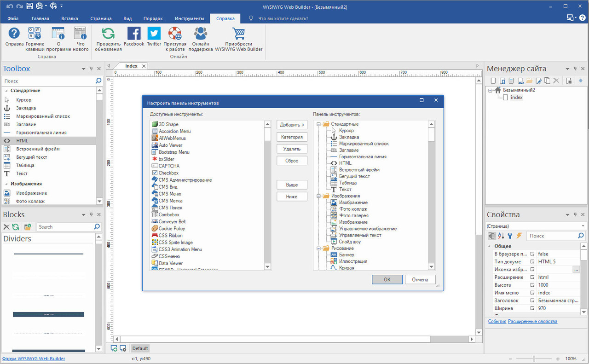Click the OK button in dialog
Viewport: 589px width, 364px height.
(387, 279)
